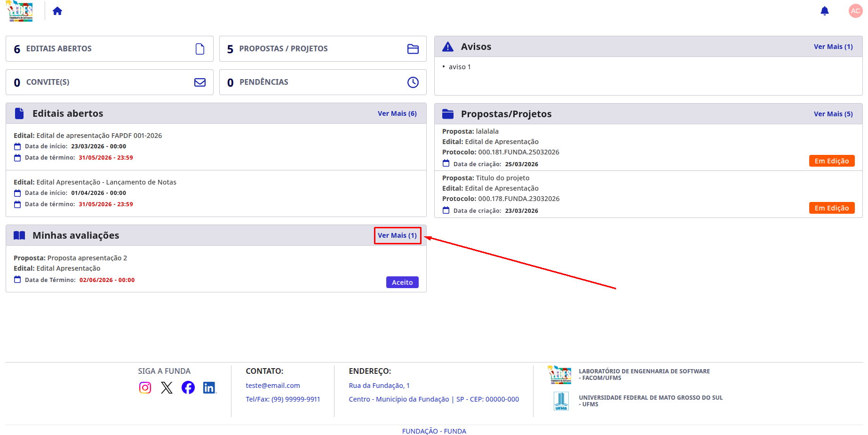Click Ver Mais (5) in Propostas/Projetos

(833, 114)
